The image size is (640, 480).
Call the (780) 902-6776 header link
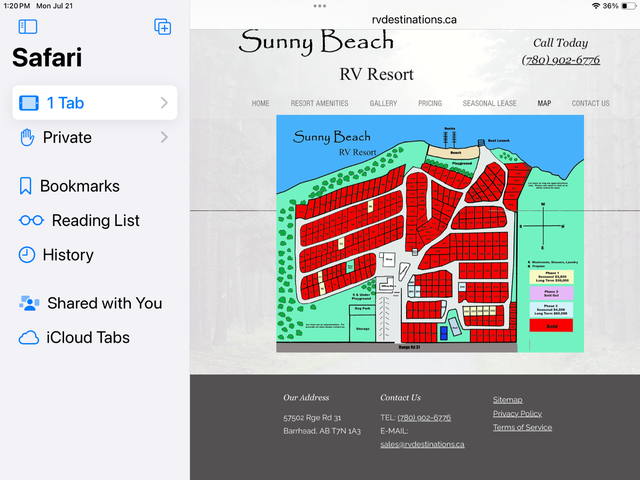point(561,60)
